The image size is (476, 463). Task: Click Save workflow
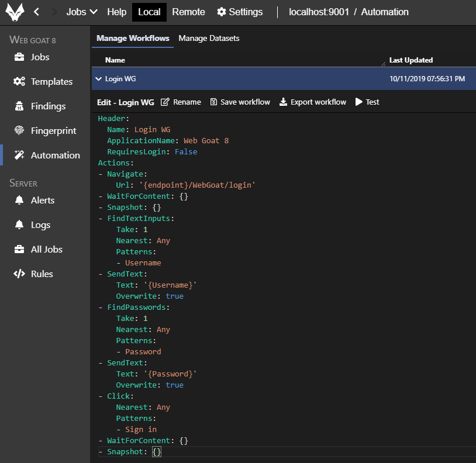point(240,102)
